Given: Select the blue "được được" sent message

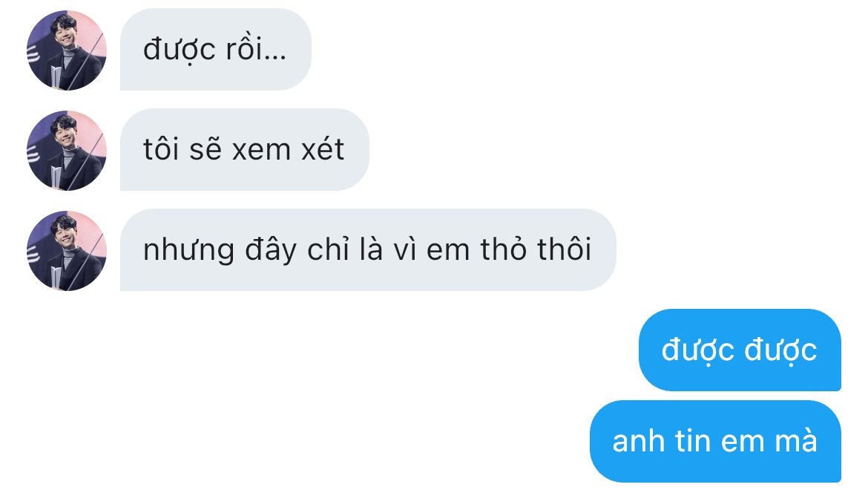Looking at the screenshot, I should click(740, 350).
